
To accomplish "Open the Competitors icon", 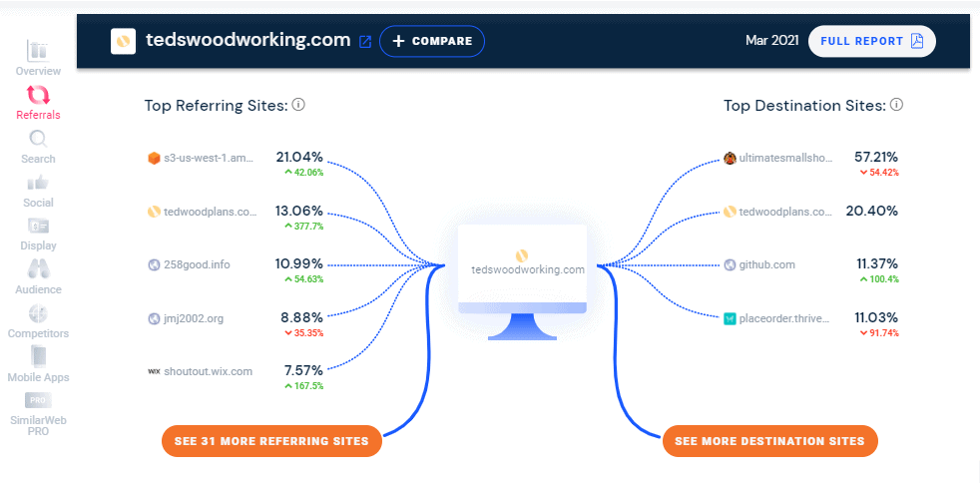I will 38,313.
